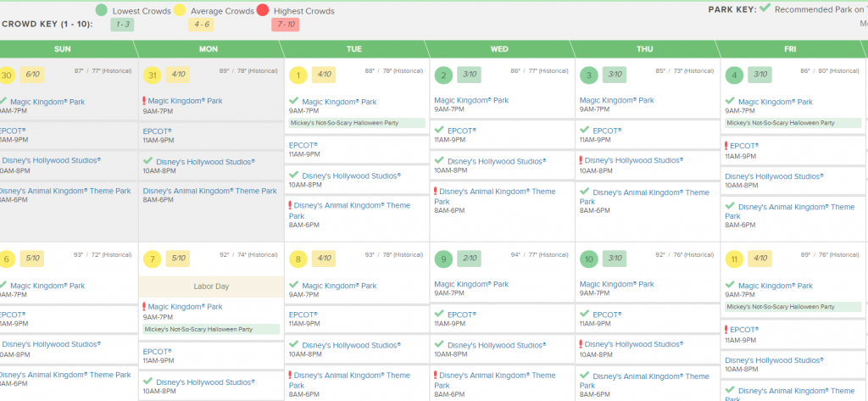This screenshot has height=401, width=868.
Task: Click '89° / 78° (Historical)' temperature on Monday 31
Action: tap(249, 71)
